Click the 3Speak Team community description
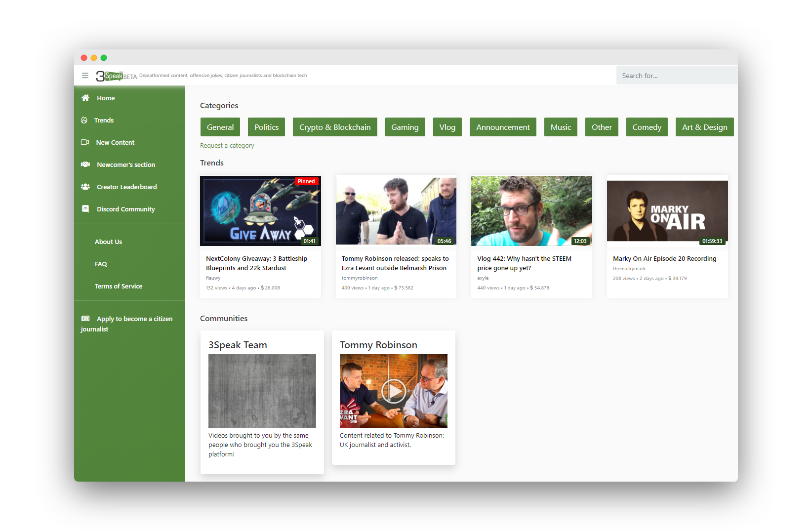 [260, 445]
